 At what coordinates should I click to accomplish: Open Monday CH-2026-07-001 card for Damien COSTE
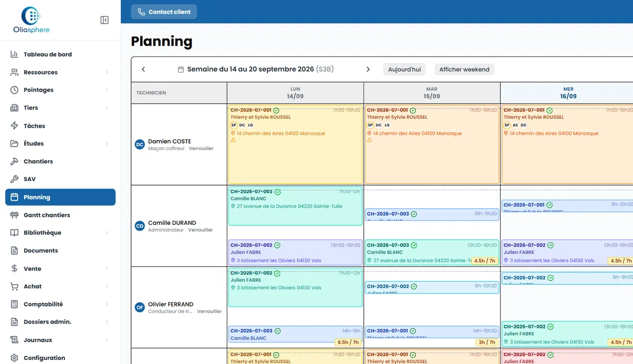[x=295, y=144]
